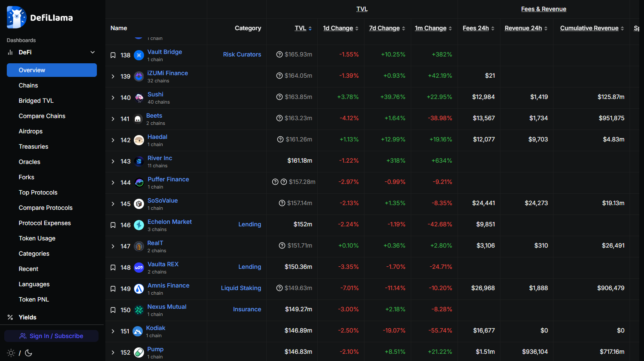Select Treasuries in the sidebar
644x361 pixels.
[52, 147]
